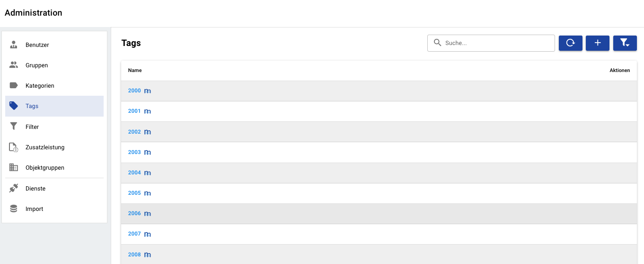The height and width of the screenshot is (264, 644).
Task: Click the Kategorien label icon
Action: (14, 86)
